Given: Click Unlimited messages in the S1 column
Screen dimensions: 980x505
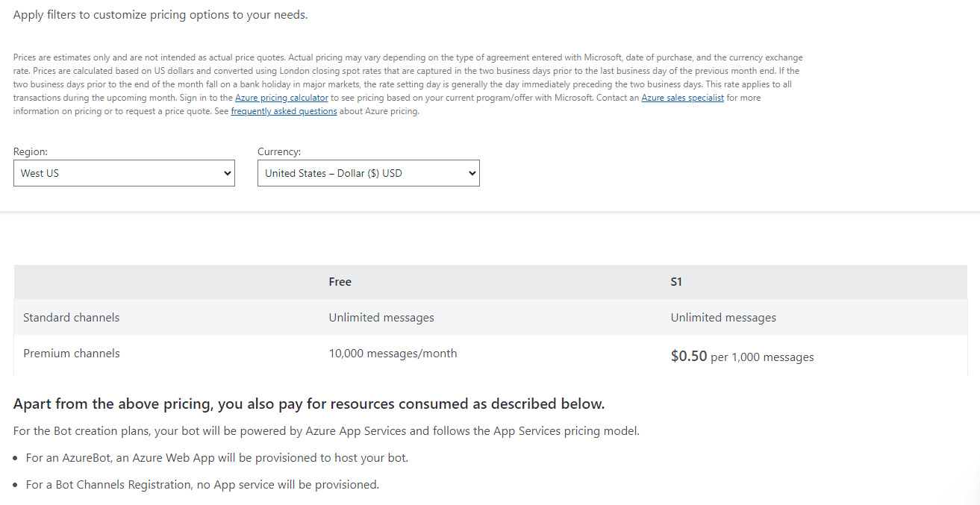Looking at the screenshot, I should [723, 318].
